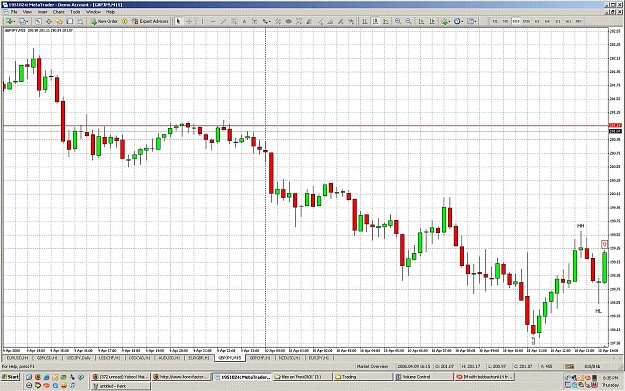Select the MN timeframe button

pyautogui.click(x=579, y=22)
